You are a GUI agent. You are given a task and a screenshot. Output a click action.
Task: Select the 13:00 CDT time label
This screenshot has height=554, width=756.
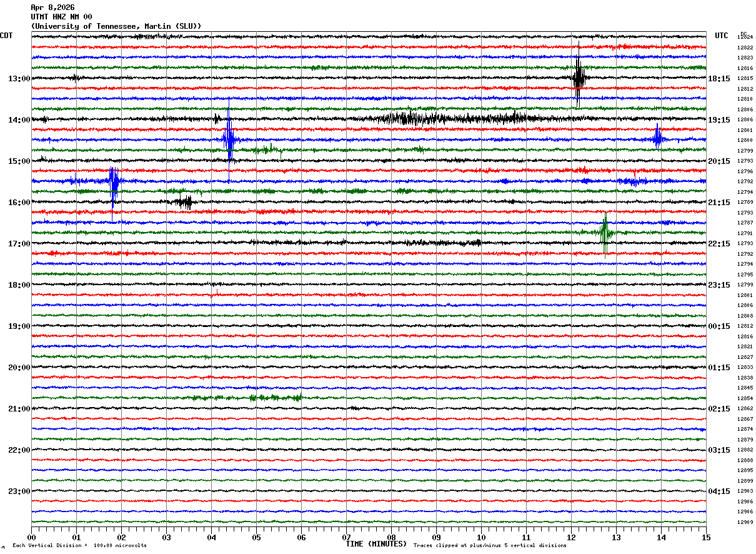click(19, 78)
